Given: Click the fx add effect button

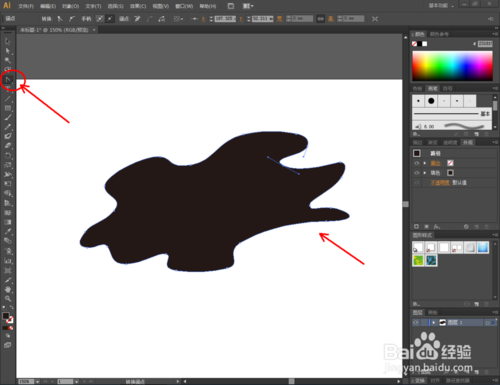Looking at the screenshot, I should pyautogui.click(x=436, y=227).
